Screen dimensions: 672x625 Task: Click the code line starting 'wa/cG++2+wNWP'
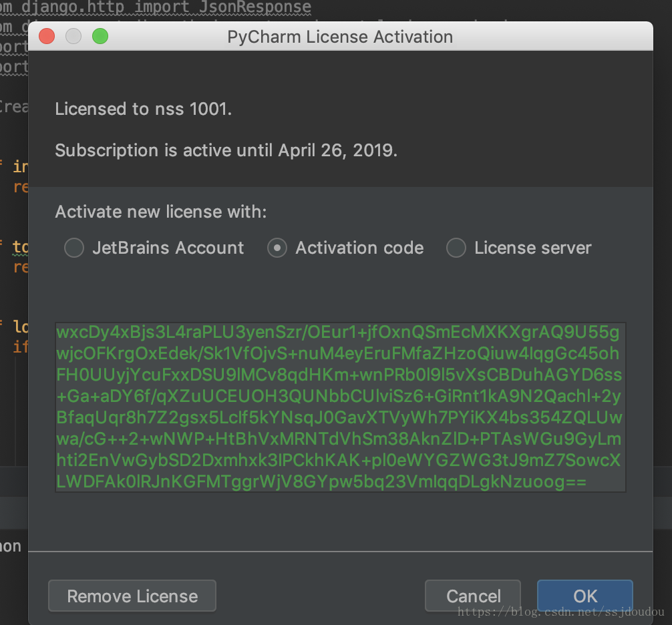pos(339,439)
